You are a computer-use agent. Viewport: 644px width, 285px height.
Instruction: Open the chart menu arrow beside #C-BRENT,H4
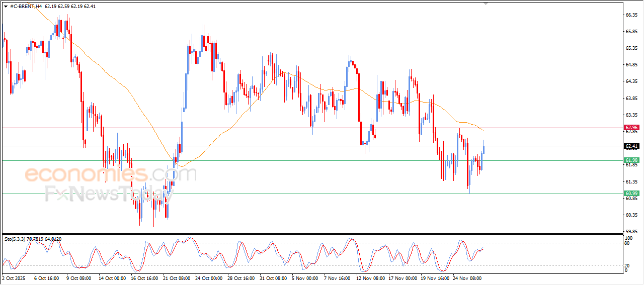point(6,7)
